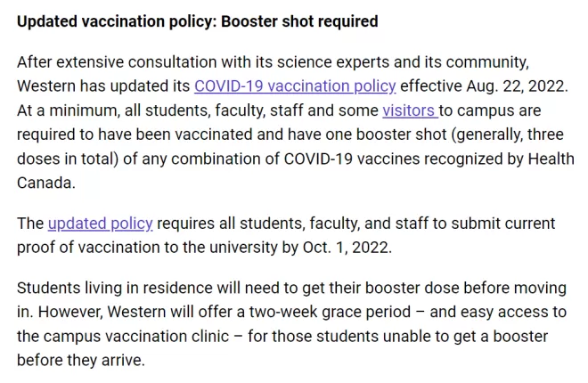The width and height of the screenshot is (588, 383).
Task: Click the words 'before they arrive.'
Action: click(80, 360)
